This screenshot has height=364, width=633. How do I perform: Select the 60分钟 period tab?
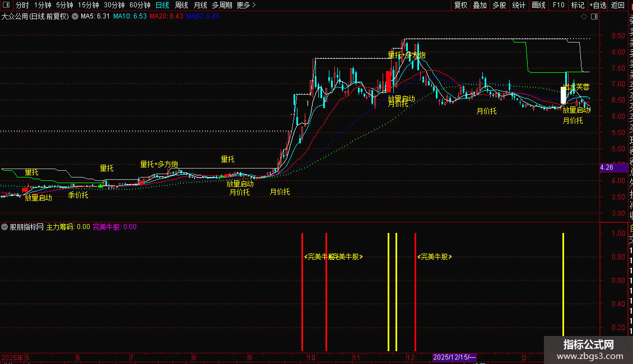coord(140,5)
